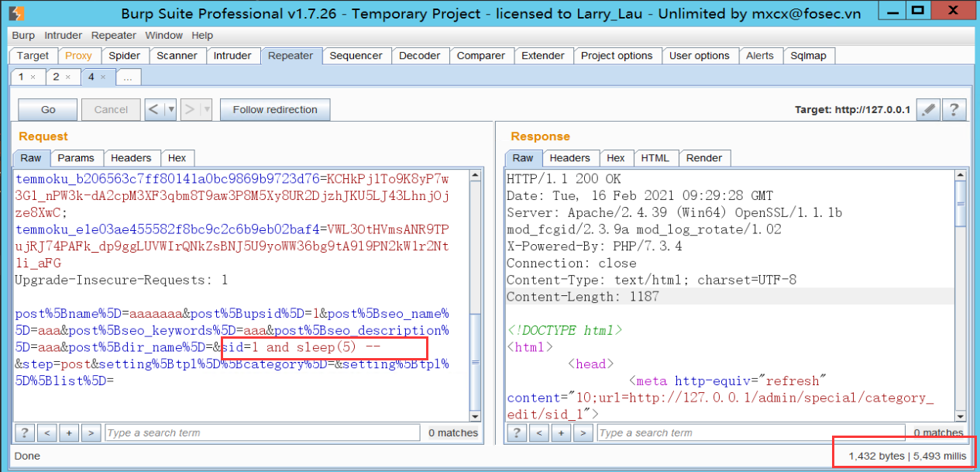Close Repeater tab 2 with its x
The image size is (980, 472).
(67, 77)
